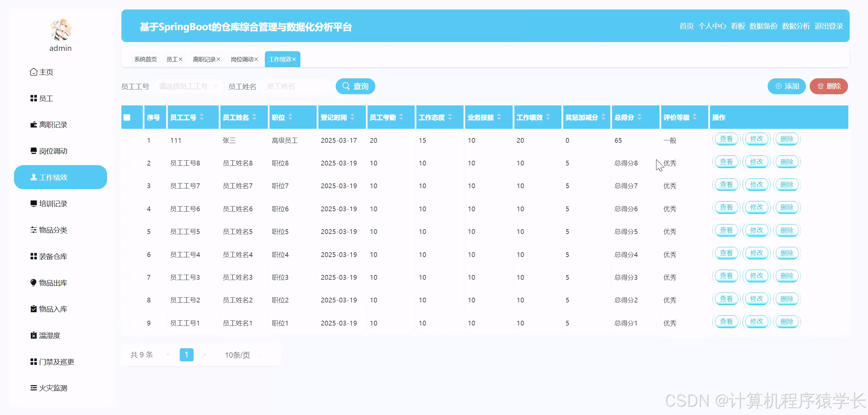Check the row for employee 张三
The image size is (868, 415).
tap(127, 140)
